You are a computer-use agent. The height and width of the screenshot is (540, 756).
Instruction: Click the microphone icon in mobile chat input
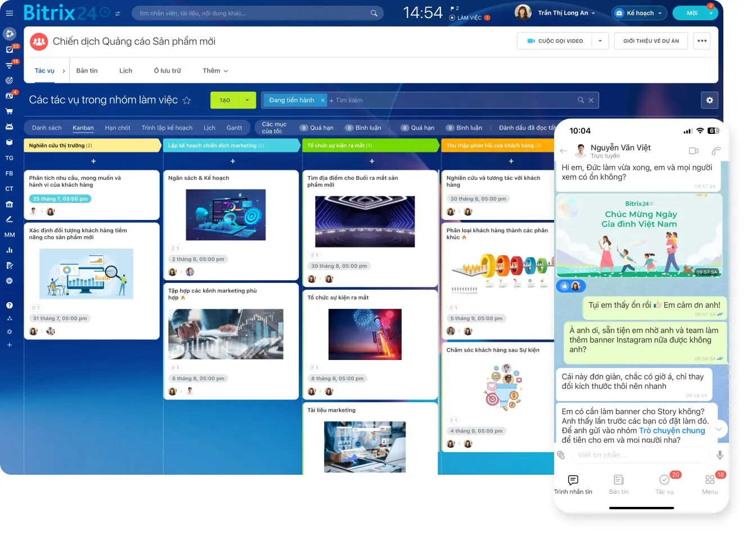(x=720, y=455)
